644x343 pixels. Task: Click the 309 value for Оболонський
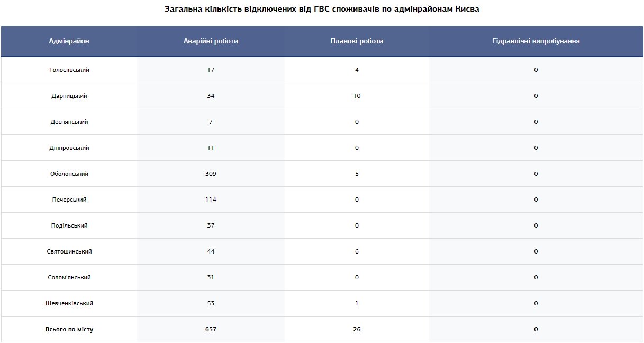coord(211,174)
